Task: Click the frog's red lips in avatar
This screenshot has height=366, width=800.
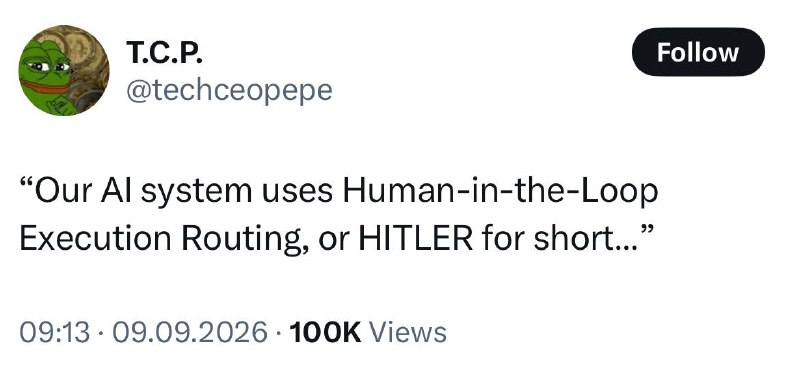Action: click(45, 86)
